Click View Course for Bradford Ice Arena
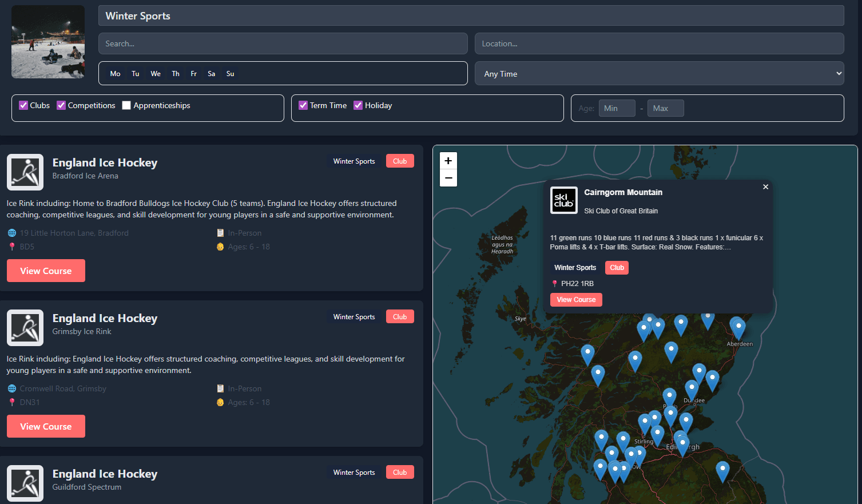The image size is (862, 504). [46, 271]
